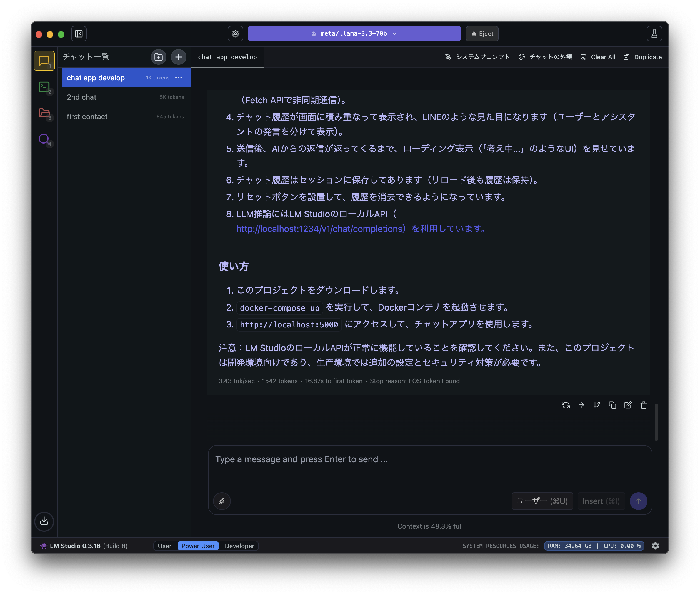Open options menu for chat app develop

178,77
